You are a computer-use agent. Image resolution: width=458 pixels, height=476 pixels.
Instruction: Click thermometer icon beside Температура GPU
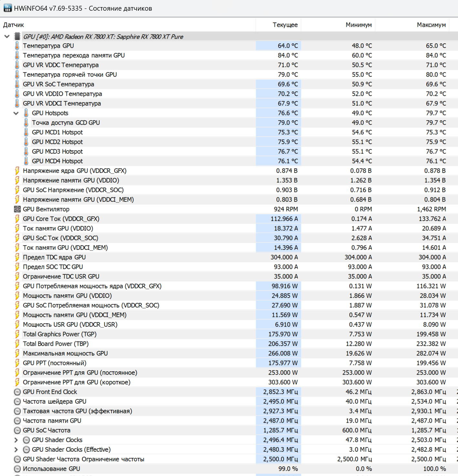tap(17, 46)
